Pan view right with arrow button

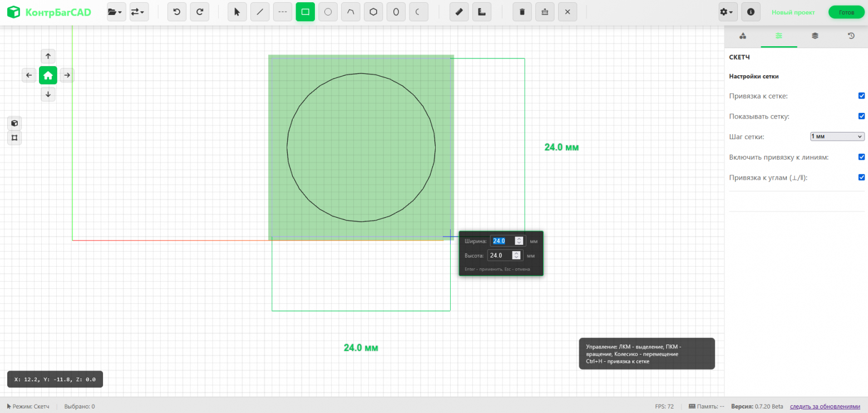67,75
